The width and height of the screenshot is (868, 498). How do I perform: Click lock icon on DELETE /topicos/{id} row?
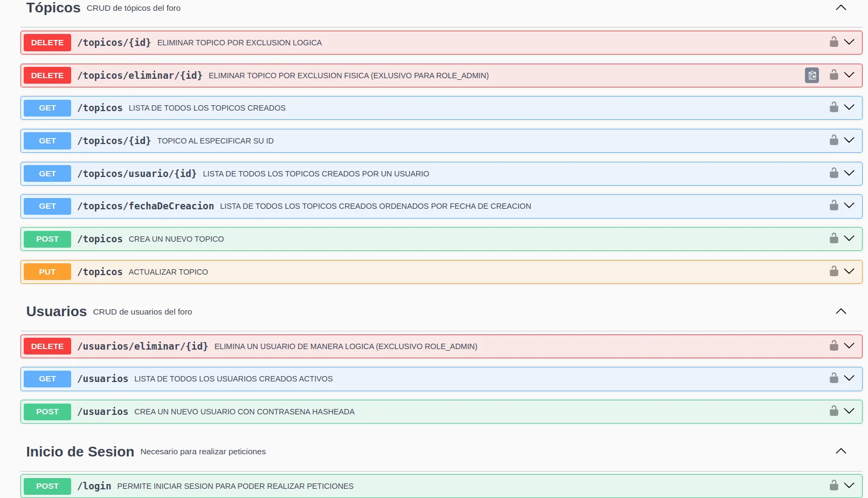(833, 42)
